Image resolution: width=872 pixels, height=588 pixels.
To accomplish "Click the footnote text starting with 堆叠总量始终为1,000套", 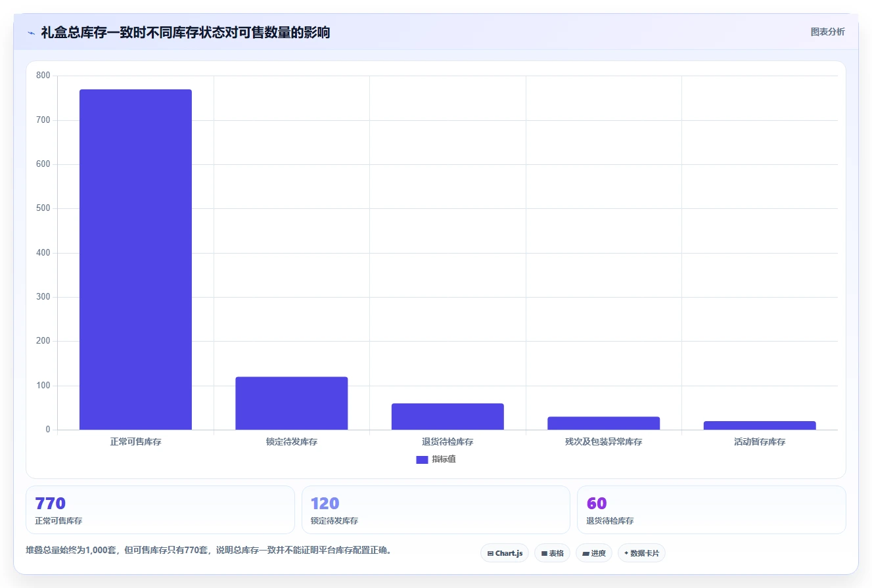I will coord(209,551).
